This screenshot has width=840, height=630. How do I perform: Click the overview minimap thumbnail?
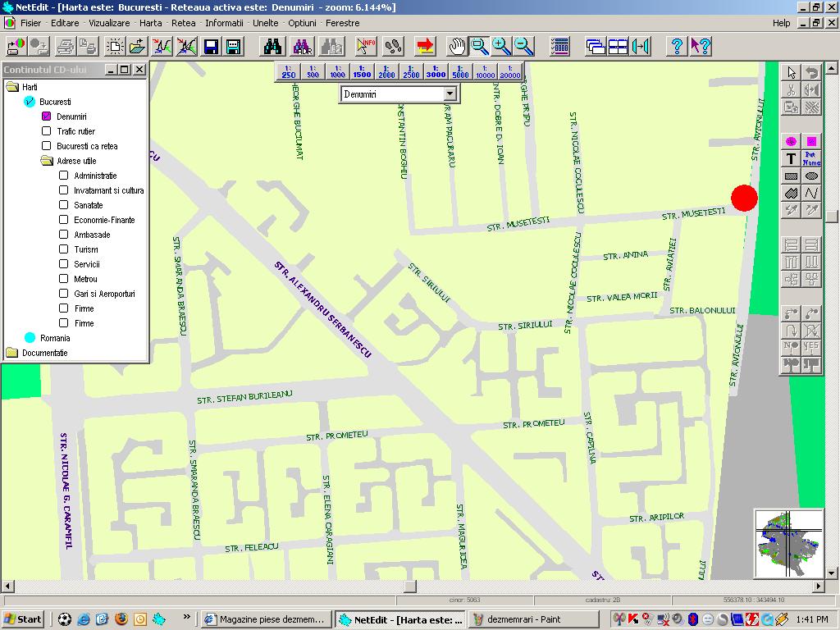coord(788,542)
